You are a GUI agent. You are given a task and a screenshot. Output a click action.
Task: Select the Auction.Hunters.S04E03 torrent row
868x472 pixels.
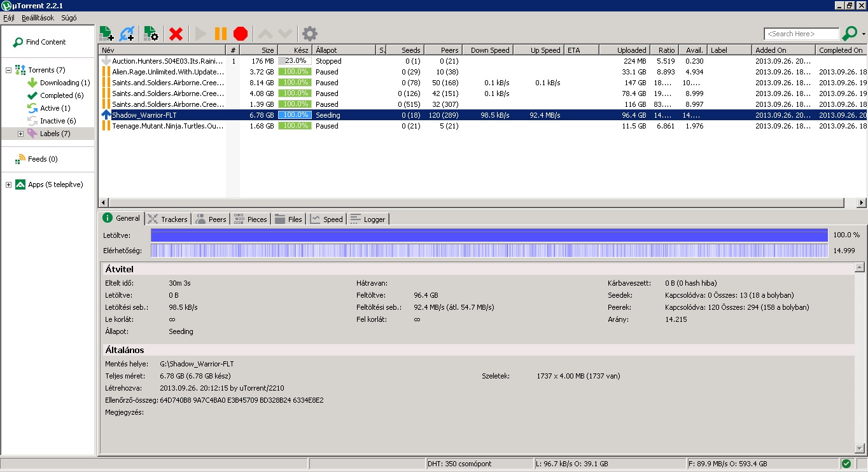(x=482, y=61)
